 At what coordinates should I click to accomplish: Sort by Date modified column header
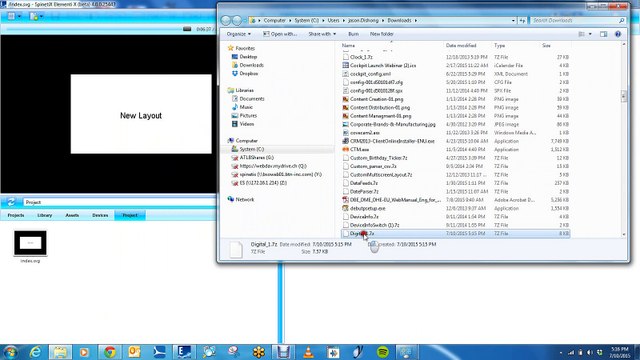point(461,45)
